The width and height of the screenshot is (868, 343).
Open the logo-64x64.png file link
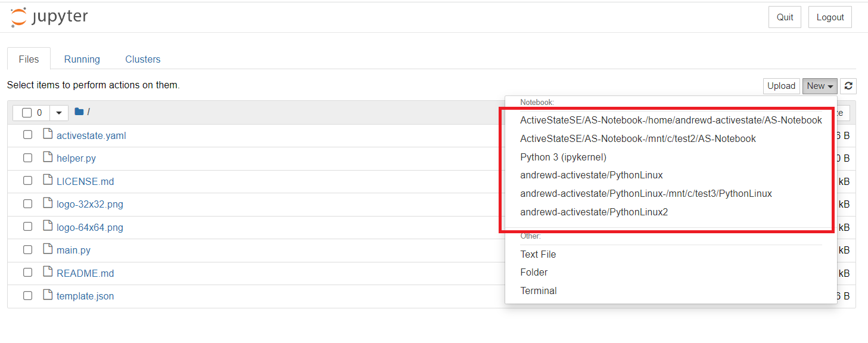coord(90,227)
